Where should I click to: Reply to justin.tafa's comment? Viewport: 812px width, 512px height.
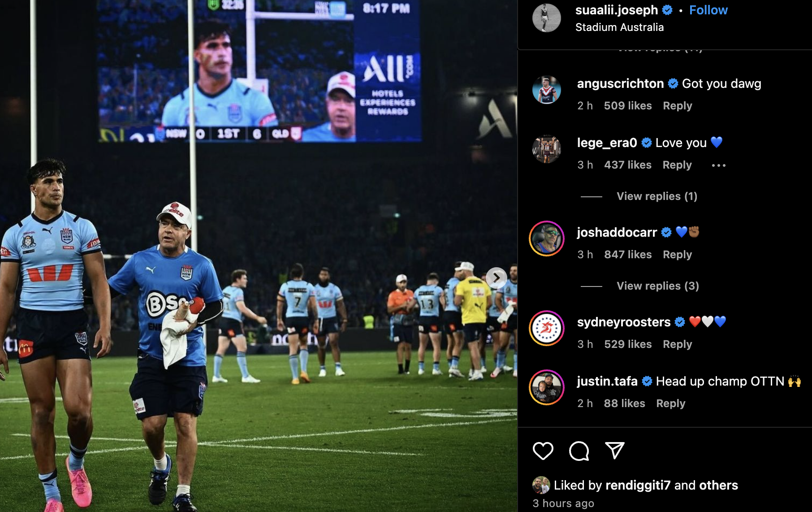pyautogui.click(x=671, y=404)
